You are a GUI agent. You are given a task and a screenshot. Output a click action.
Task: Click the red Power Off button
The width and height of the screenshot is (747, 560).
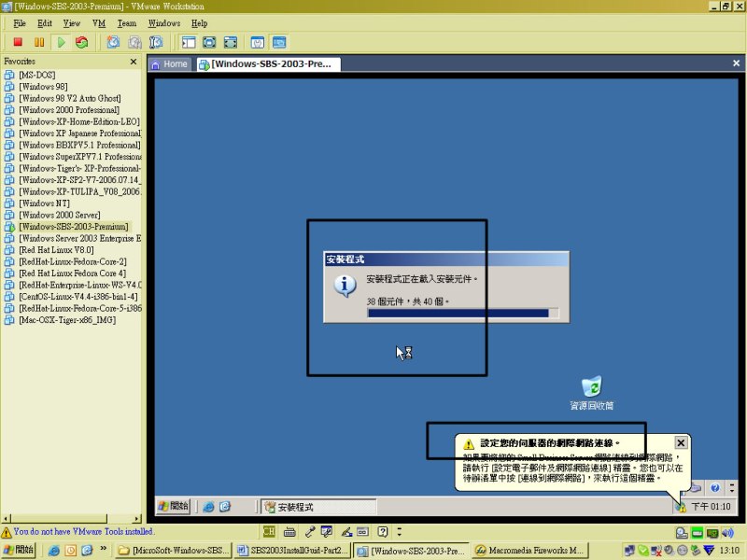(18, 42)
